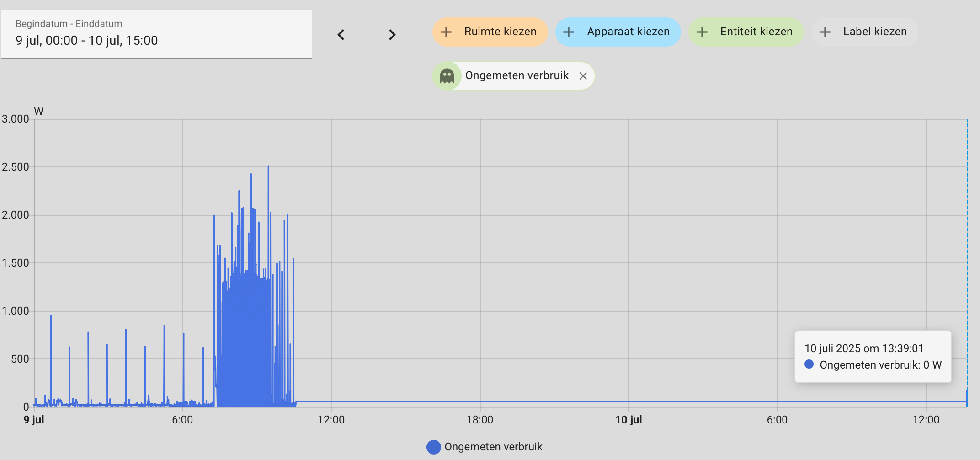Viewport: 980px width, 460px height.
Task: Open the Apparaat kiezen selector
Action: click(x=618, y=32)
